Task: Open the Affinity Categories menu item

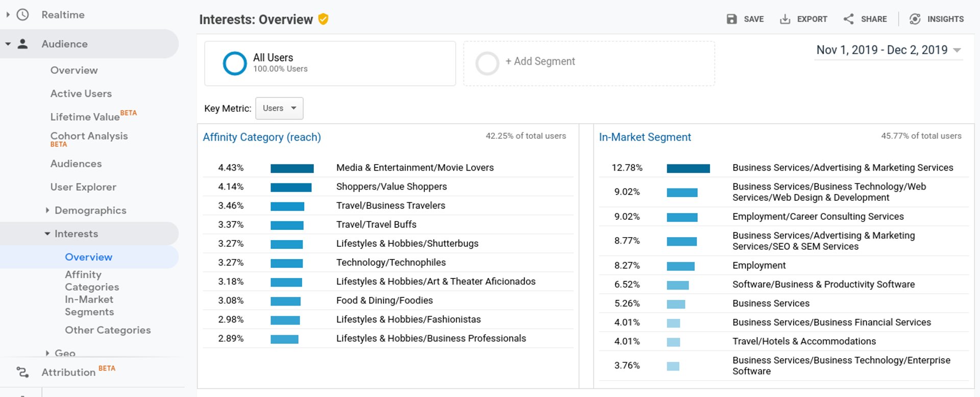Action: coord(92,281)
